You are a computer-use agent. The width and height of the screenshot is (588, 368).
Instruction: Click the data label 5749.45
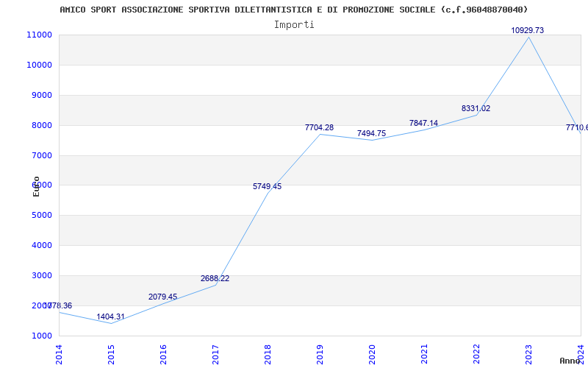[267, 187]
